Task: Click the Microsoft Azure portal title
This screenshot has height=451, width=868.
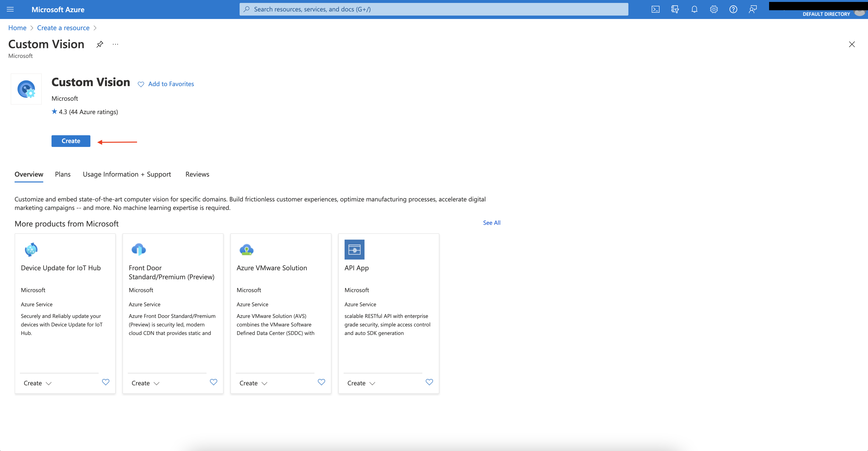Action: point(58,9)
